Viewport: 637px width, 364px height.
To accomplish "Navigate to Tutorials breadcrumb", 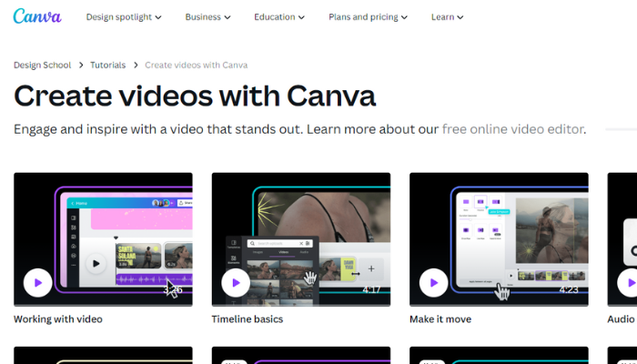I will [107, 65].
